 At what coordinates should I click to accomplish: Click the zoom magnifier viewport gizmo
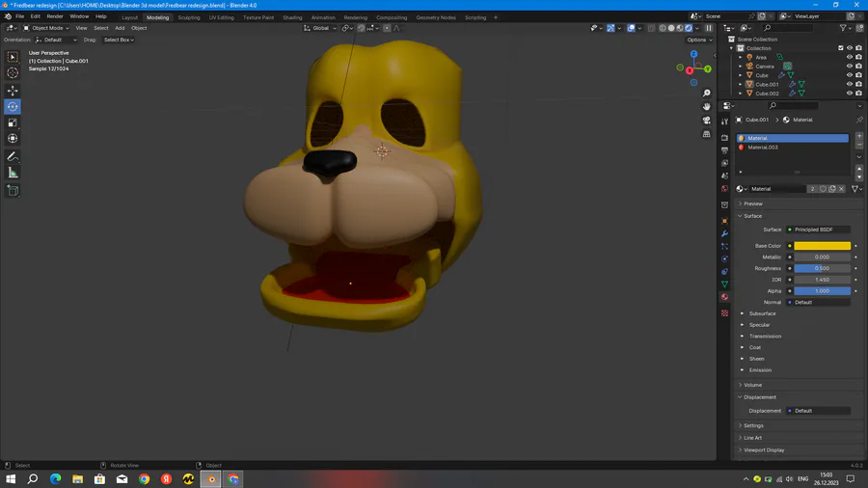click(707, 94)
